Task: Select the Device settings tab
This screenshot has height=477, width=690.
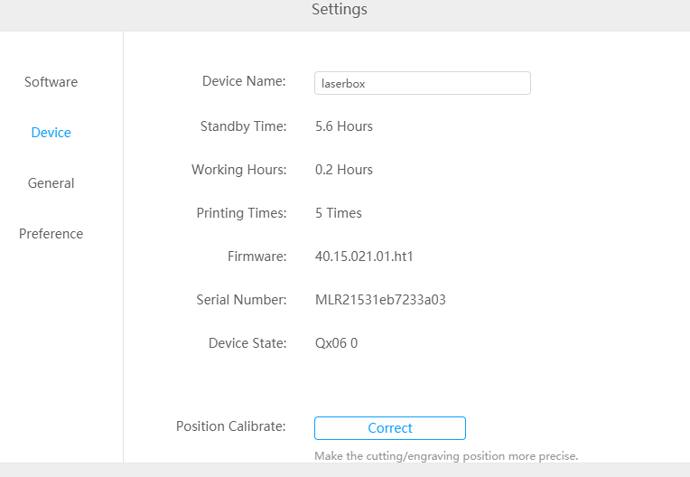Action: (x=51, y=132)
